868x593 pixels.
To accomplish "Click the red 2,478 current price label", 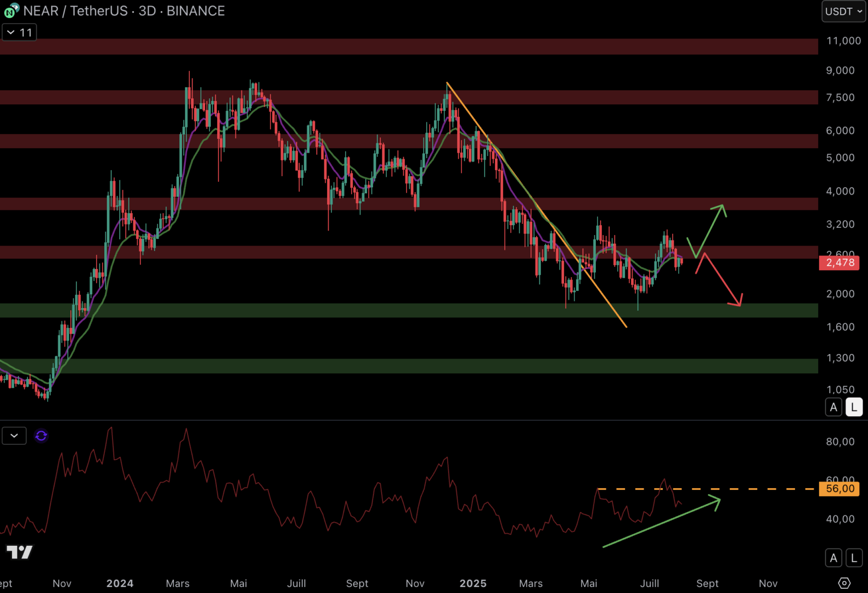I will pyautogui.click(x=840, y=262).
